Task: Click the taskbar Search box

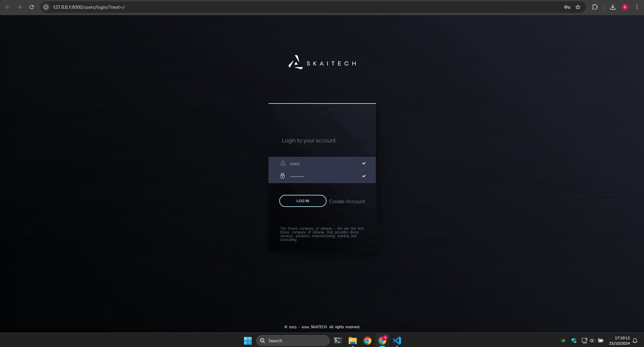Action: (x=293, y=341)
